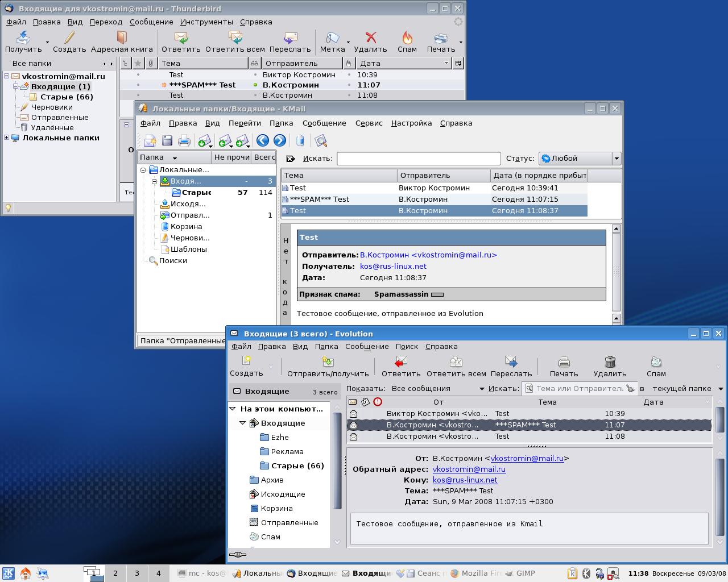Image resolution: width=728 pixels, height=582 pixels.
Task: Open the Статус dropdown 'Любой' in KMail
Action: click(x=579, y=159)
